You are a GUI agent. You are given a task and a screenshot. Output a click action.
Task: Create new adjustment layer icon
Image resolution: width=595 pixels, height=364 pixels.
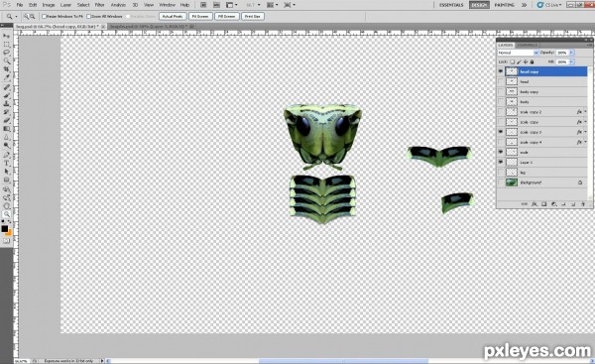click(553, 204)
